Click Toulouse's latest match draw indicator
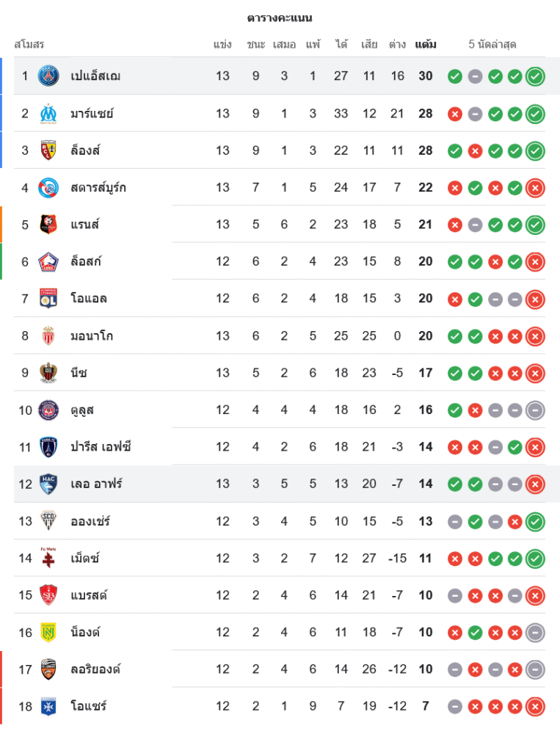560x734 pixels. pos(536,410)
